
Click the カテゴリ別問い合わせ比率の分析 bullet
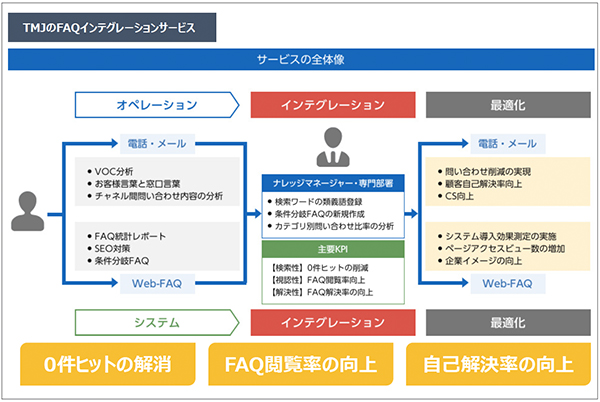tap(331, 226)
